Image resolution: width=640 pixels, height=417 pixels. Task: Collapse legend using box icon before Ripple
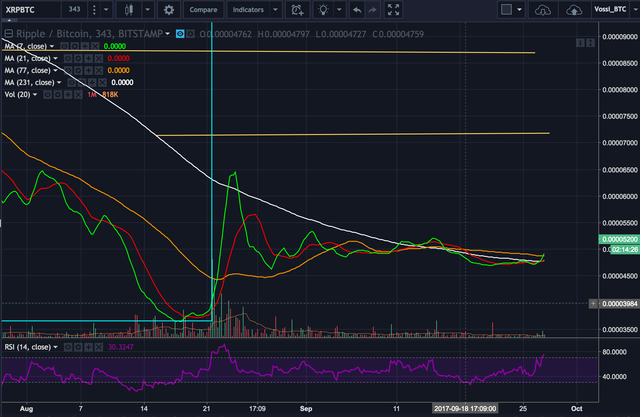point(9,34)
